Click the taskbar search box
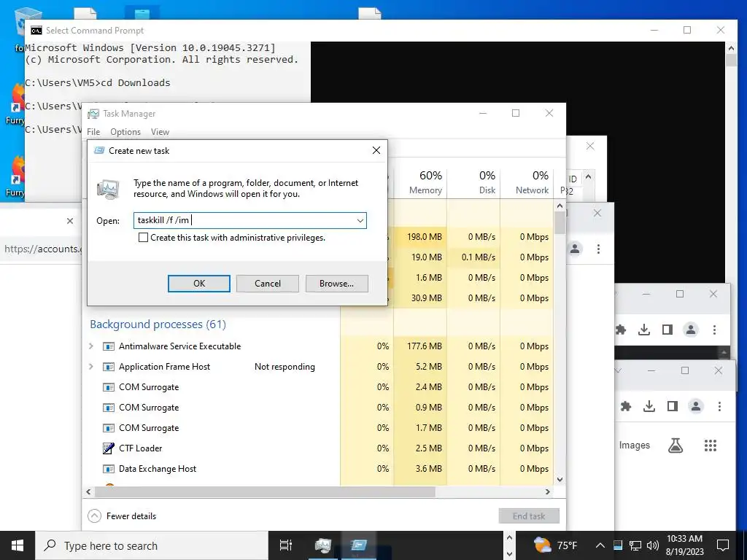 (x=152, y=545)
